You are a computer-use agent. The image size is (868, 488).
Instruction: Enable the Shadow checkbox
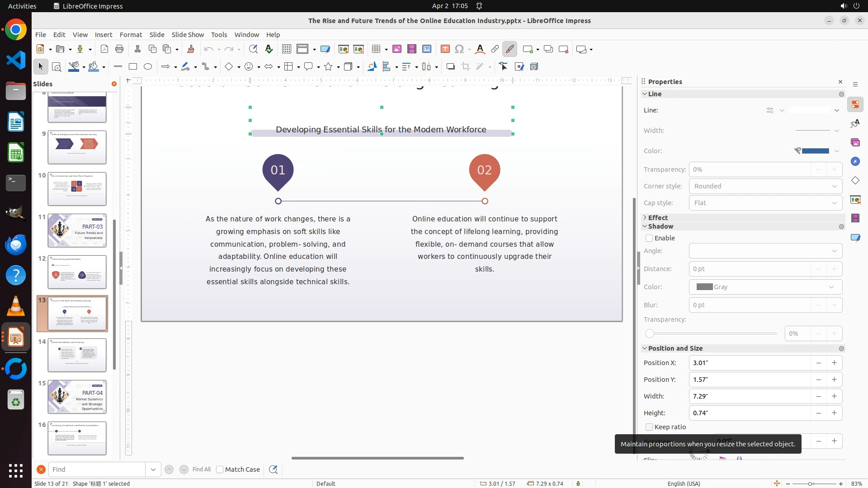click(x=649, y=238)
